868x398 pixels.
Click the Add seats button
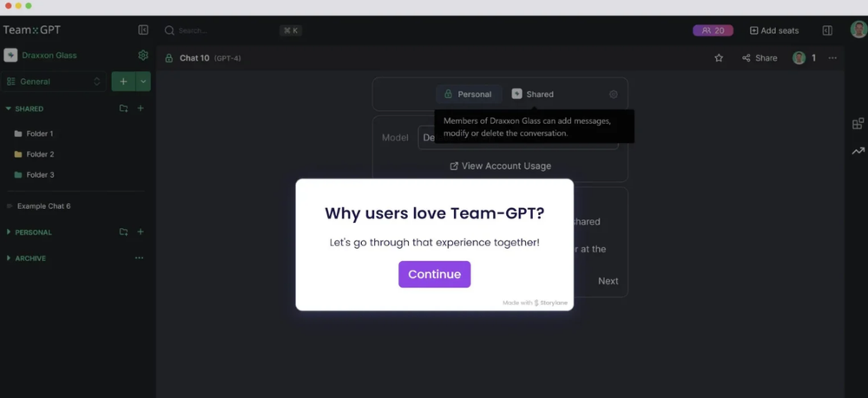pyautogui.click(x=774, y=30)
